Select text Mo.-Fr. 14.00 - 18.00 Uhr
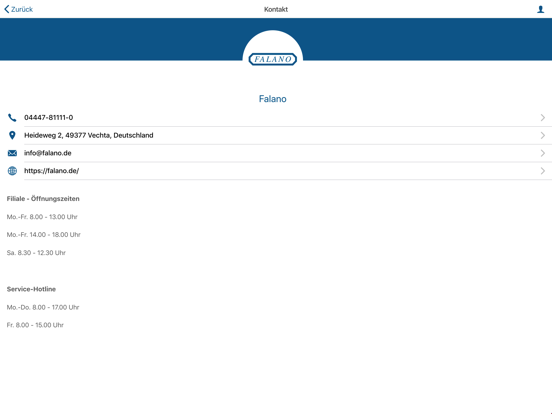The height and width of the screenshot is (414, 552). click(x=44, y=235)
